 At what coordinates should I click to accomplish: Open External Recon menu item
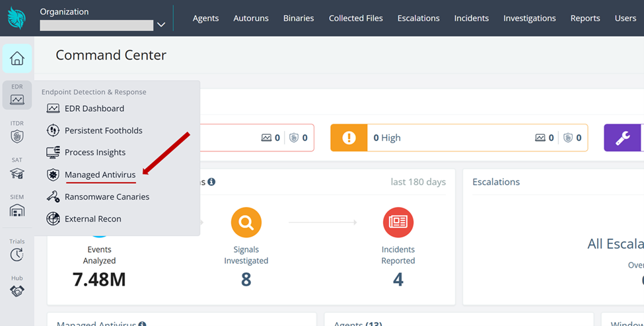point(92,219)
